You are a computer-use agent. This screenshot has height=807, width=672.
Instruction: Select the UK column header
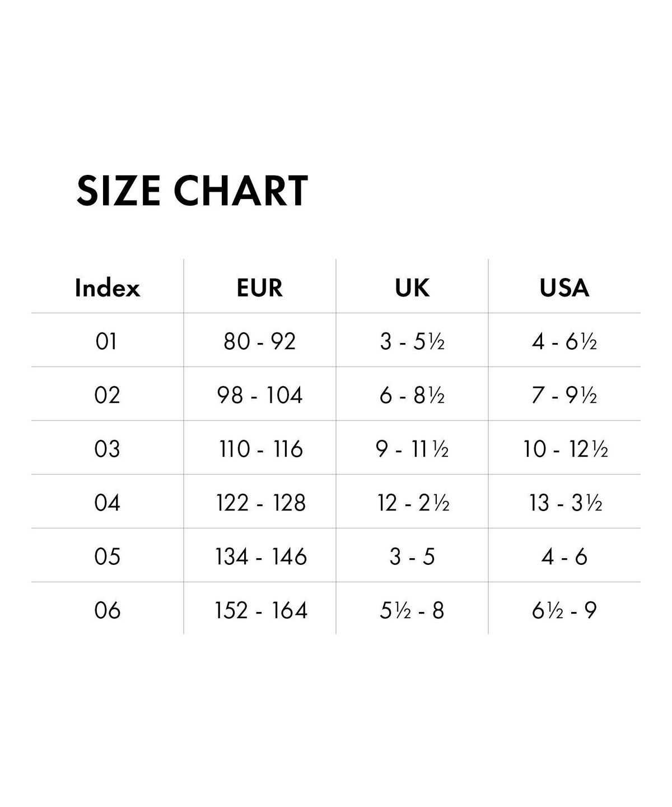click(x=412, y=288)
